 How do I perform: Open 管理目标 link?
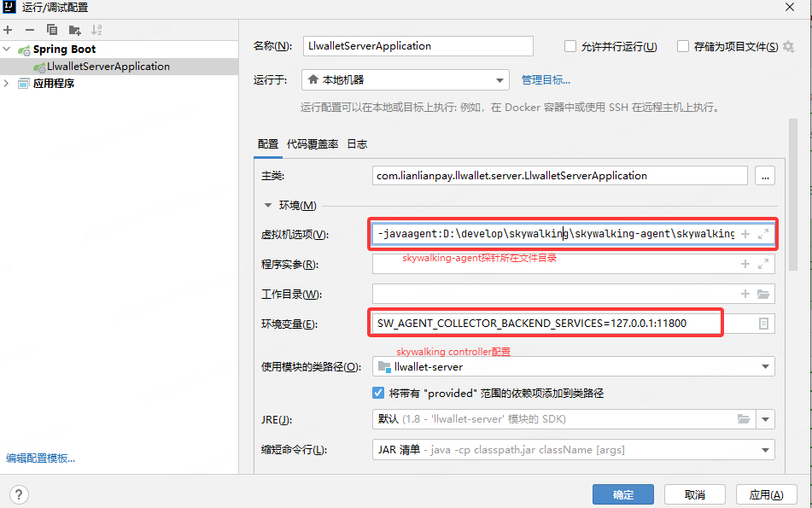[x=546, y=80]
